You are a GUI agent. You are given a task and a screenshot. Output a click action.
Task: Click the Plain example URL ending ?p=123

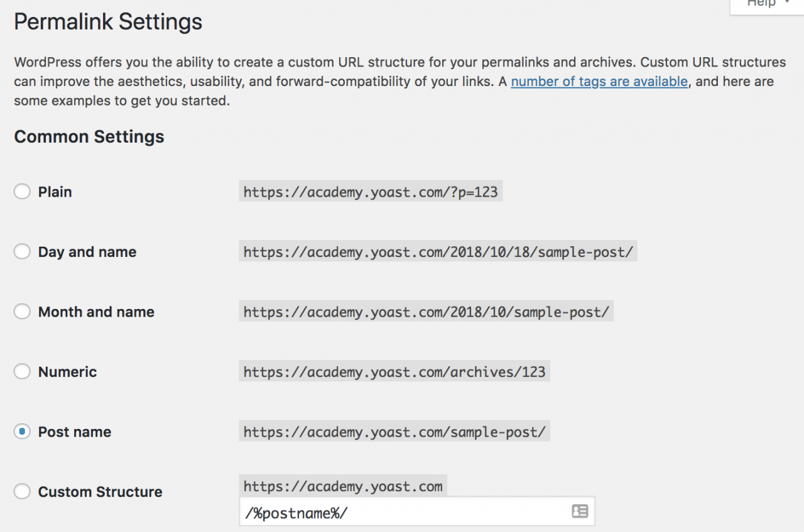click(x=371, y=192)
